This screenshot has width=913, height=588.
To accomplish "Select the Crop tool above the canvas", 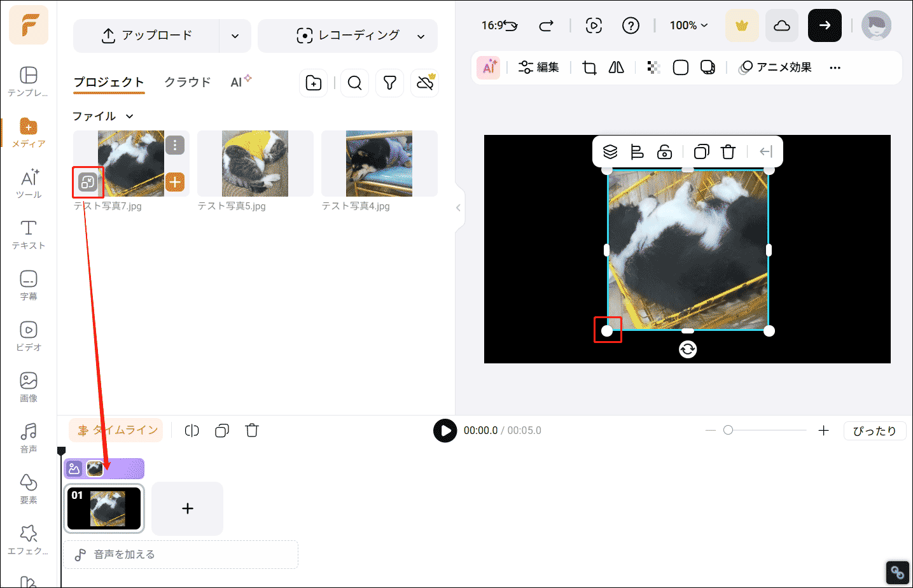I will click(589, 67).
